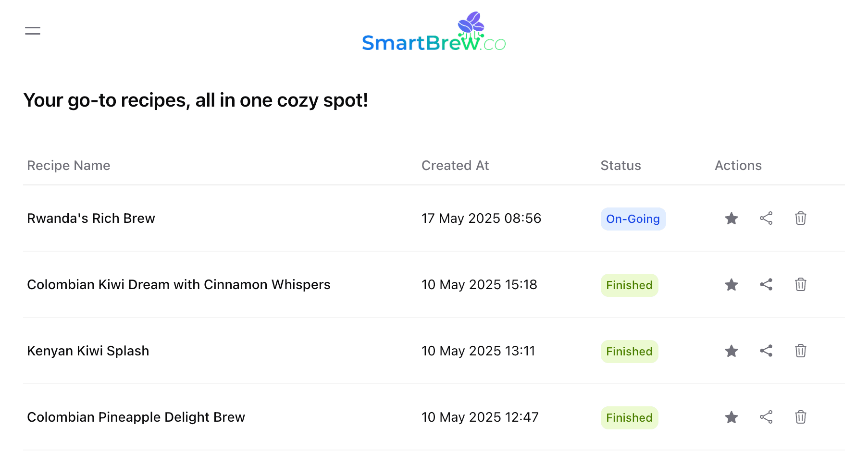This screenshot has height=463, width=868.
Task: Share the Rwanda's Rich Brew recipe
Action: click(x=766, y=219)
